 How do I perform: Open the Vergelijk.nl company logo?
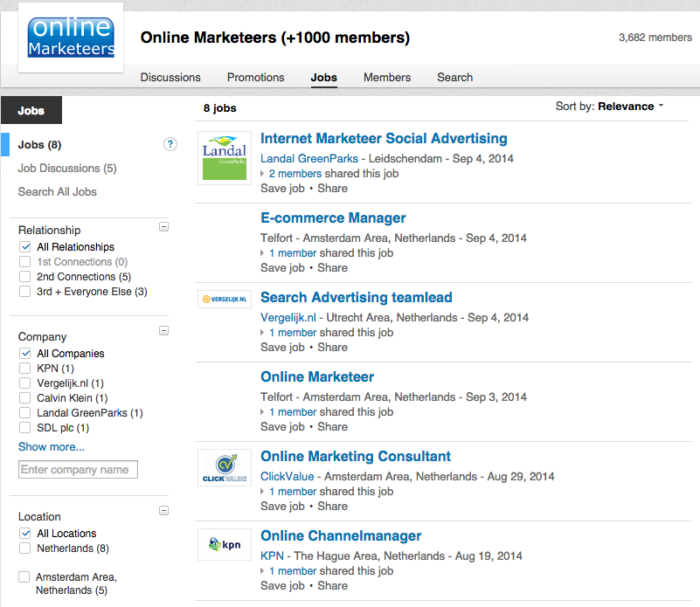(225, 299)
